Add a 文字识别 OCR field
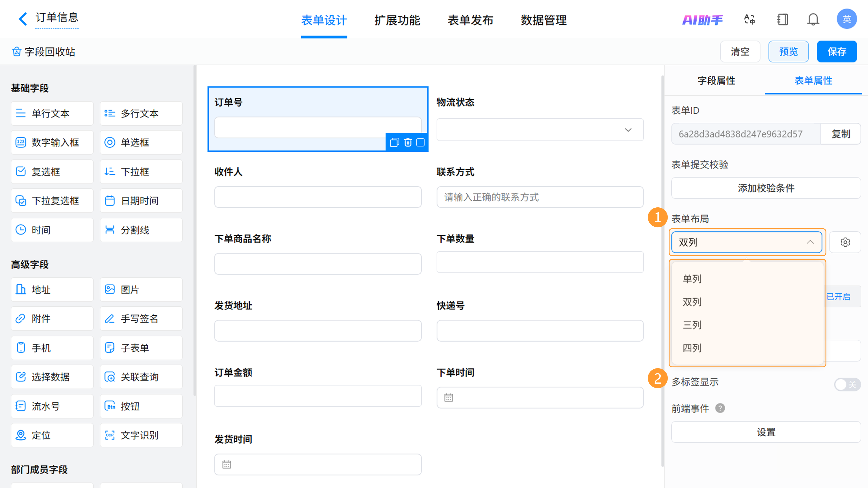 point(141,435)
